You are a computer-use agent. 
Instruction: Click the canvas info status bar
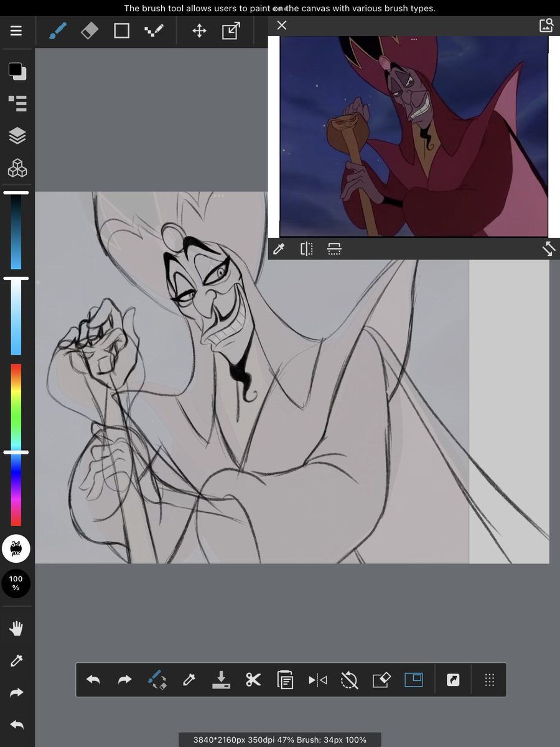[280, 740]
